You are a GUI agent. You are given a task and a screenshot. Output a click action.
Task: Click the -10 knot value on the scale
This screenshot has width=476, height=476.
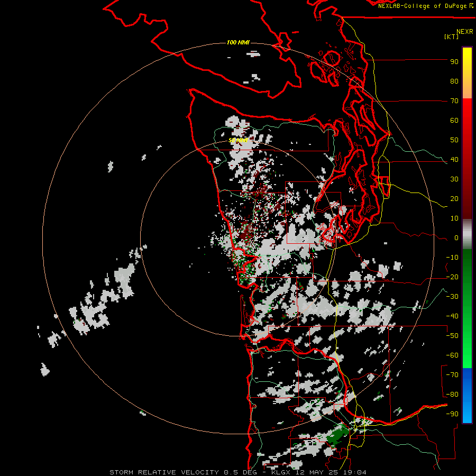452,258
